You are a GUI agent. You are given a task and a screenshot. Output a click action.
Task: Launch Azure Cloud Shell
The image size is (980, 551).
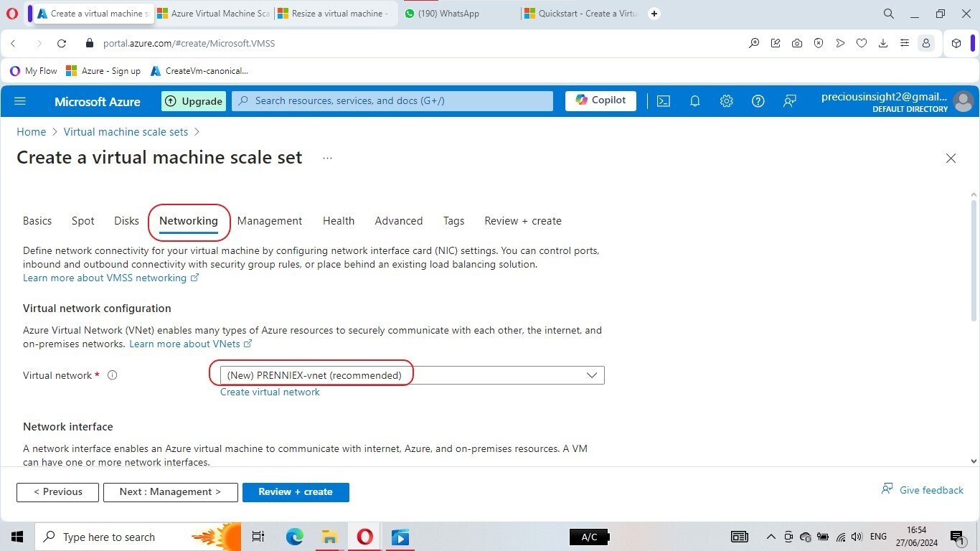pos(664,101)
